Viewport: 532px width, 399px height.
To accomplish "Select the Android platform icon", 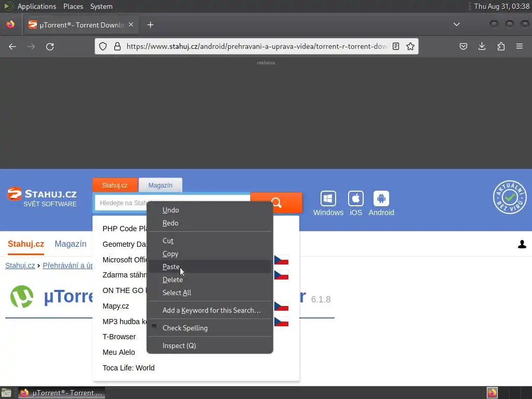I will tap(381, 199).
